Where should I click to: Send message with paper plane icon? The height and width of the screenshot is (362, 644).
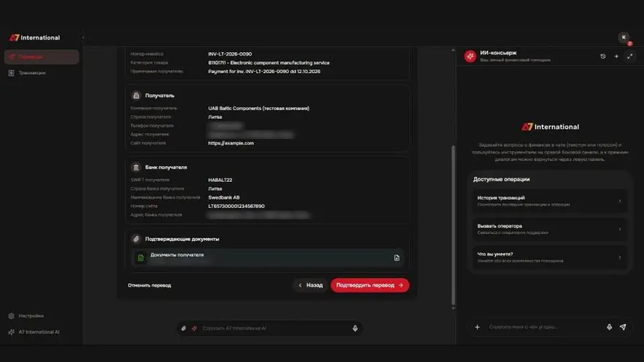(623, 327)
